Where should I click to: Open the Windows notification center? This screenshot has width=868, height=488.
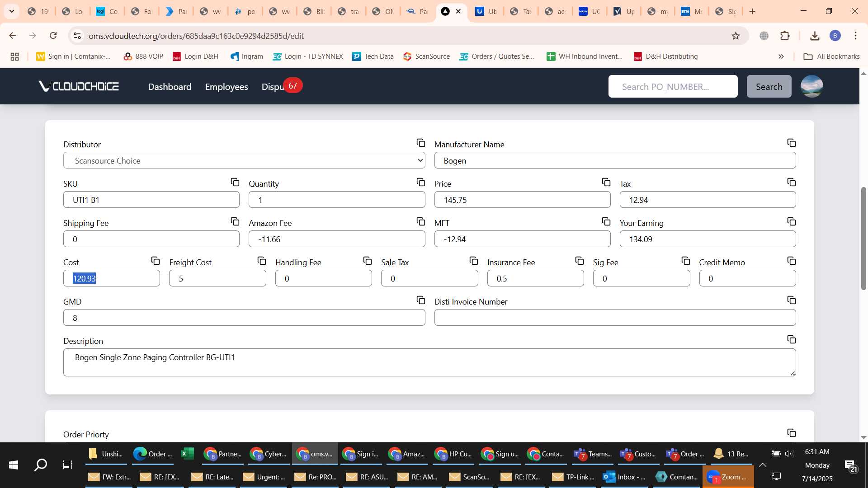pyautogui.click(x=850, y=465)
